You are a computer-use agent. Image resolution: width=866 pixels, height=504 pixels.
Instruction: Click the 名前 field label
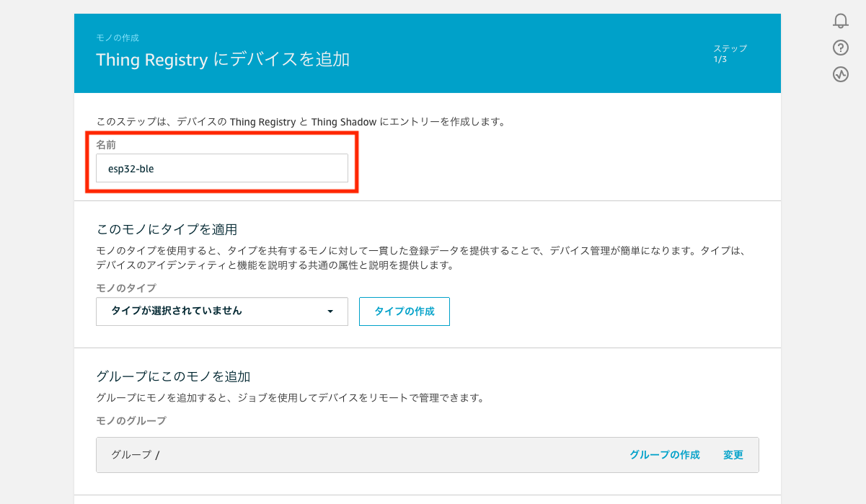(x=106, y=145)
